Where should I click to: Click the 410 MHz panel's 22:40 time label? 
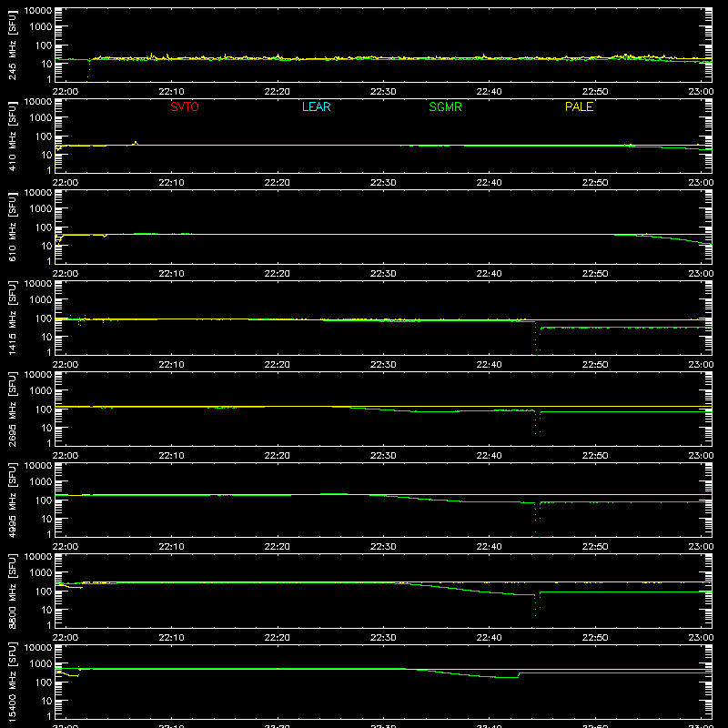pos(489,183)
